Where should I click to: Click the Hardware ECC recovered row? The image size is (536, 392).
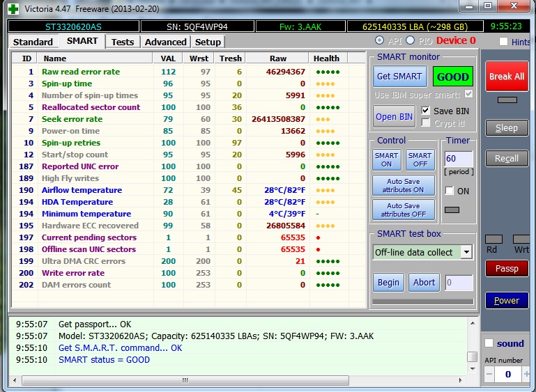(189, 226)
